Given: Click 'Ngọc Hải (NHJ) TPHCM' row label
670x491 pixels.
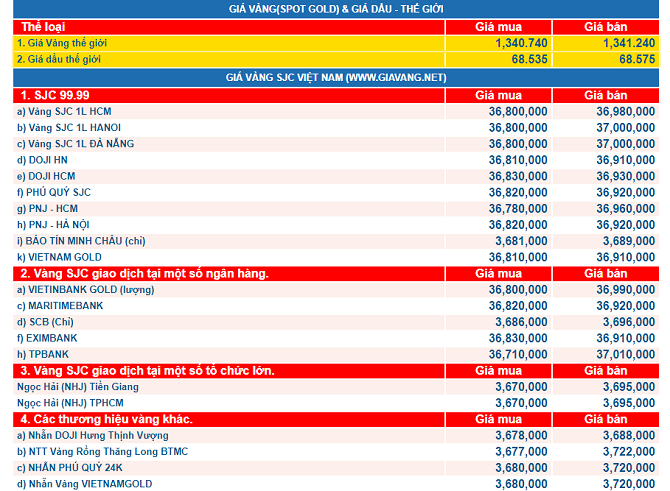Looking at the screenshot, I should pos(71,403).
